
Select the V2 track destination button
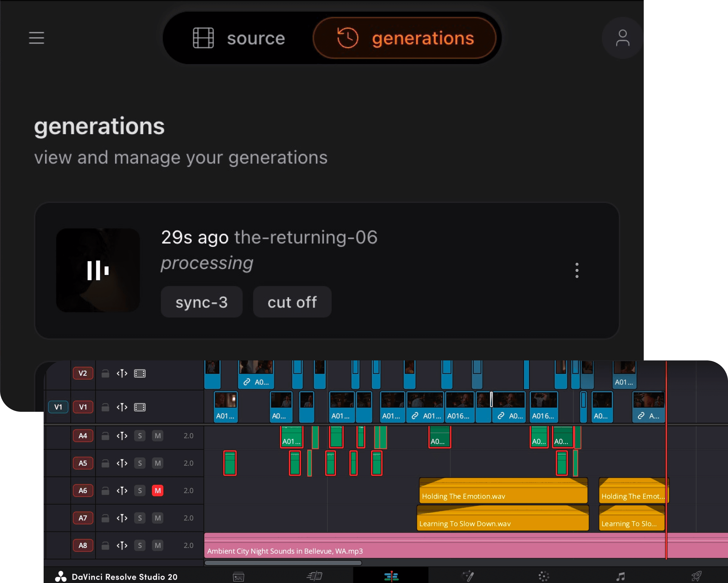point(83,373)
